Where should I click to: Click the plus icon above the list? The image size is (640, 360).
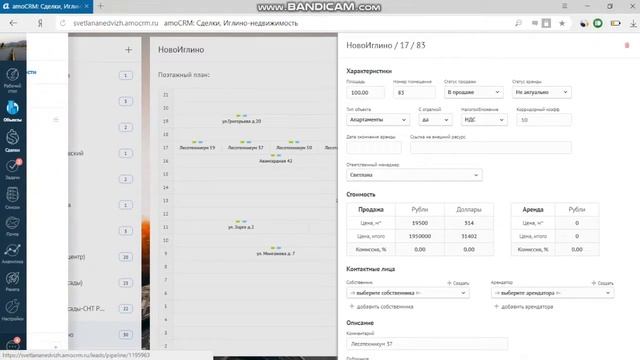point(128,50)
